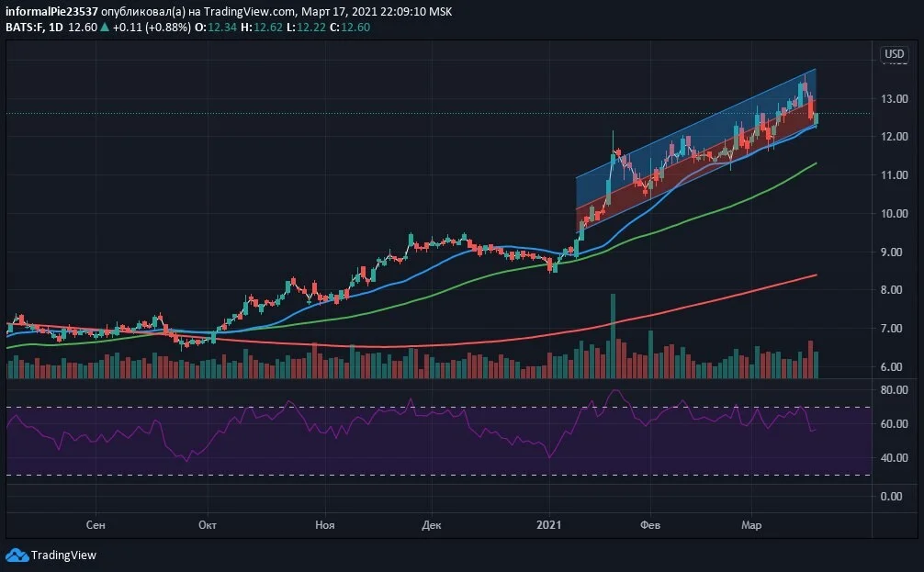
Task: Click the tallest volume bar in late January
Action: [613, 336]
